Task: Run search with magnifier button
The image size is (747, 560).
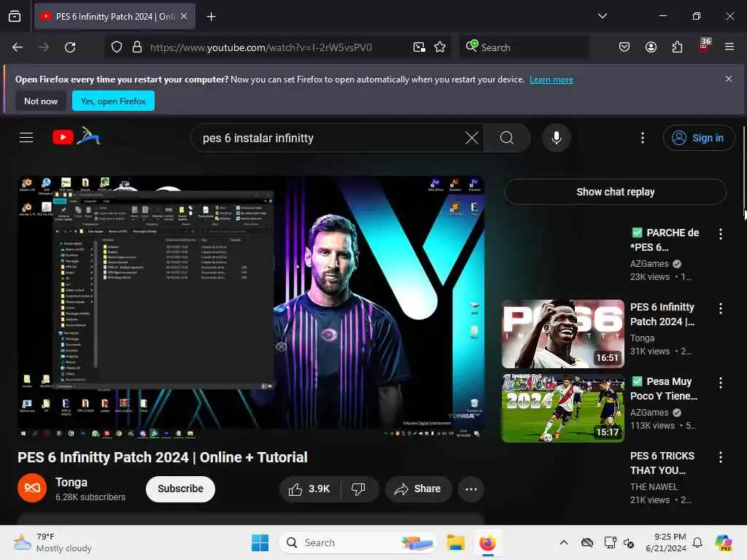Action: pyautogui.click(x=507, y=138)
